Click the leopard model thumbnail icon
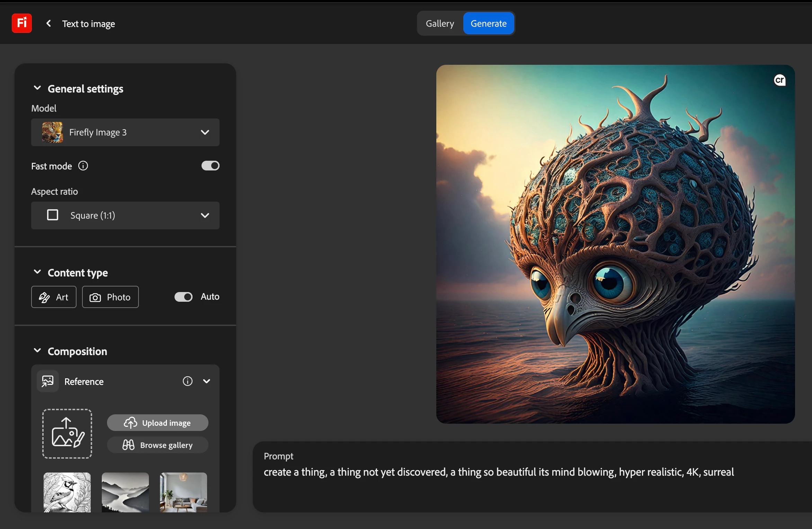The height and width of the screenshot is (529, 812). click(x=52, y=132)
